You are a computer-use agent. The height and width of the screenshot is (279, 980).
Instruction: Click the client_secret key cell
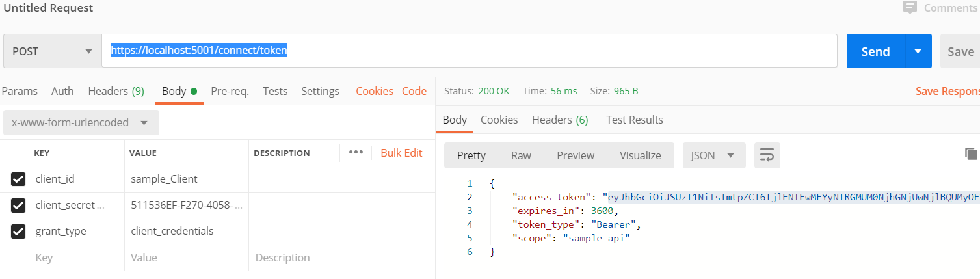pyautogui.click(x=76, y=206)
